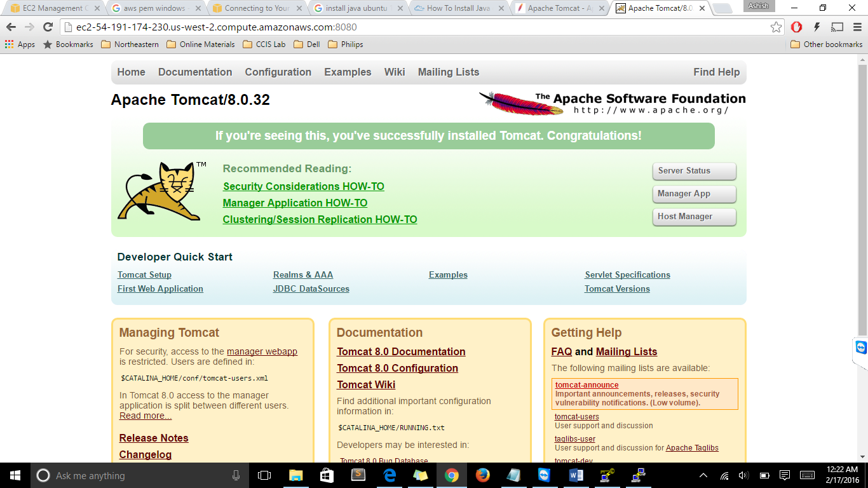Launch Microsoft Edge from the taskbar
The width and height of the screenshot is (868, 488).
pos(390,475)
